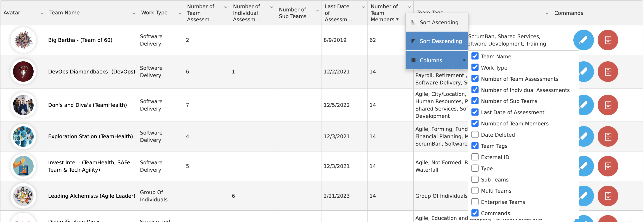This screenshot has width=644, height=222.
Task: Archive the DevOps Diamondbacks team
Action: [607, 72]
